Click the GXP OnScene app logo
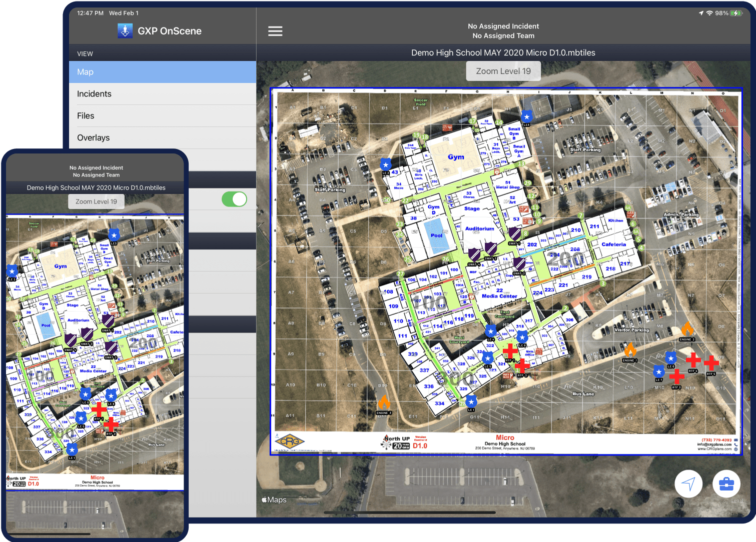The height and width of the screenshot is (542, 756). point(125,31)
